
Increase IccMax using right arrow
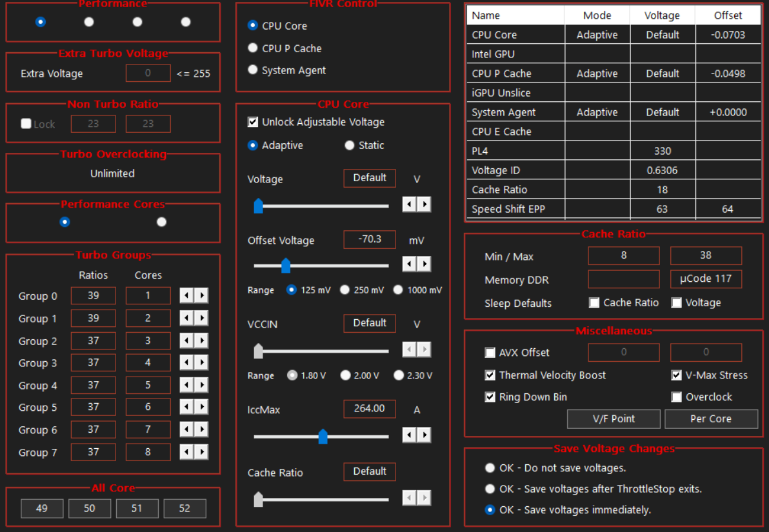[x=424, y=435]
